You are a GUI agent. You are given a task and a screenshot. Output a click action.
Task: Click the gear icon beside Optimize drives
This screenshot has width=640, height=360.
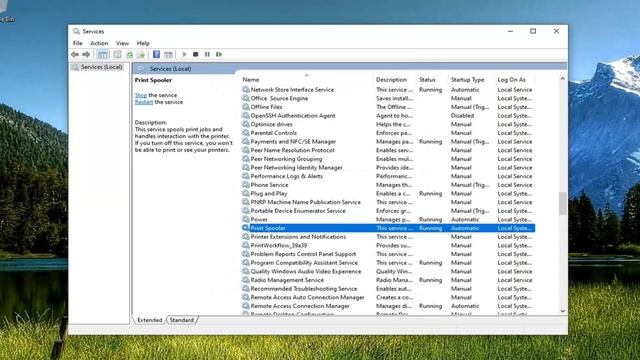(245, 124)
